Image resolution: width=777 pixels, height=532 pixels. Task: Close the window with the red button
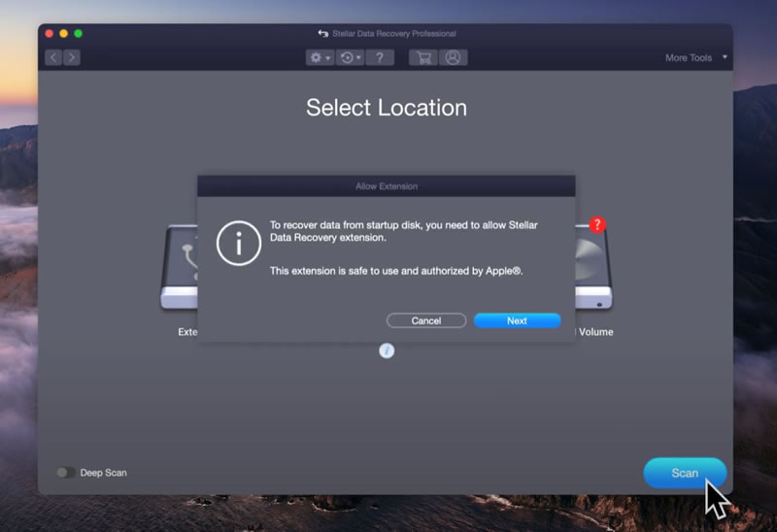click(x=50, y=34)
